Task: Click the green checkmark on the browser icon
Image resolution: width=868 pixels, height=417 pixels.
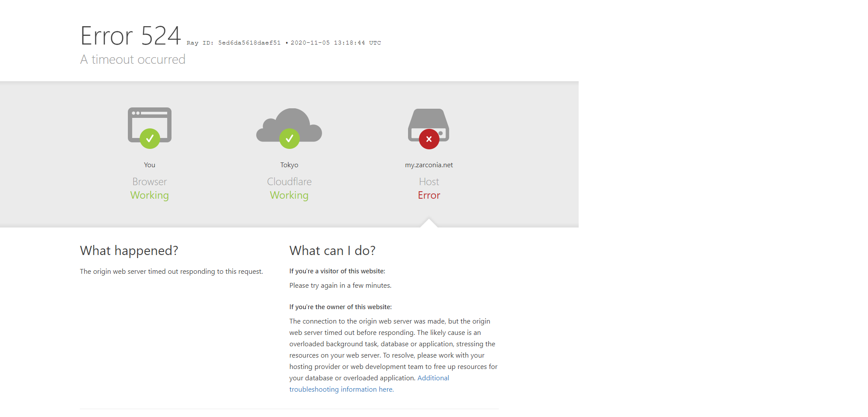Action: pos(150,138)
